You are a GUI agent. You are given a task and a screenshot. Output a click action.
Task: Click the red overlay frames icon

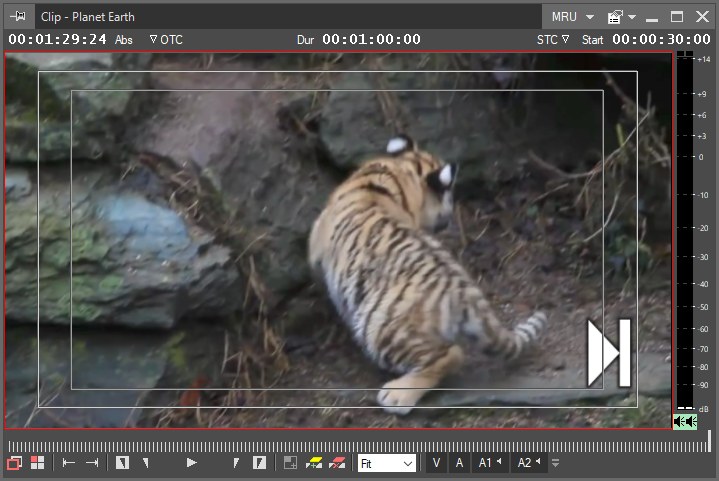15,463
